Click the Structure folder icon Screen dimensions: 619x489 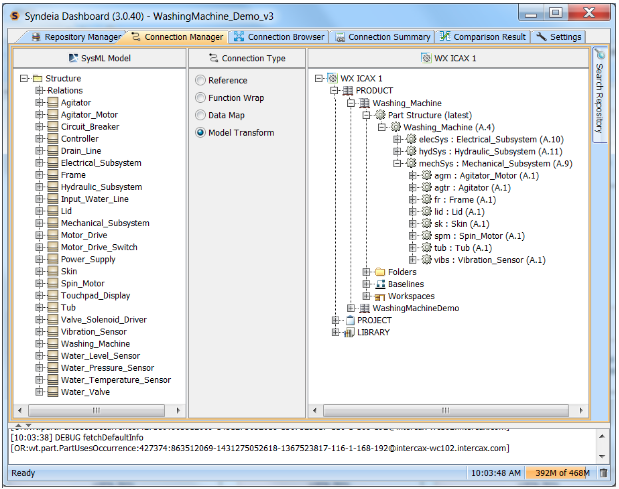tap(38, 78)
